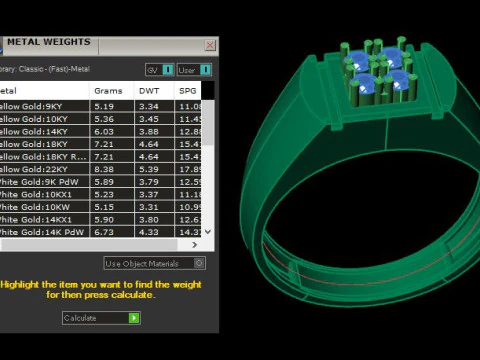This screenshot has width=480, height=360.
Task: Click the Metal Weights title text
Action: click(x=49, y=42)
